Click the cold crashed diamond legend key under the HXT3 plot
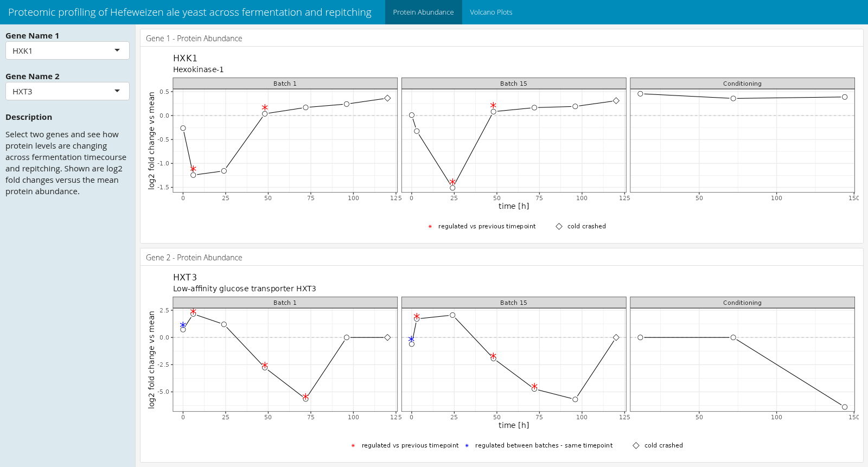This screenshot has height=467, width=868. pyautogui.click(x=636, y=446)
